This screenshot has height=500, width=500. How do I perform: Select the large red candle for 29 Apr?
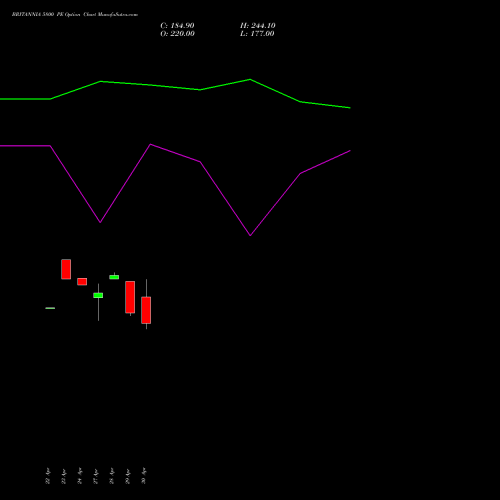(x=130, y=297)
